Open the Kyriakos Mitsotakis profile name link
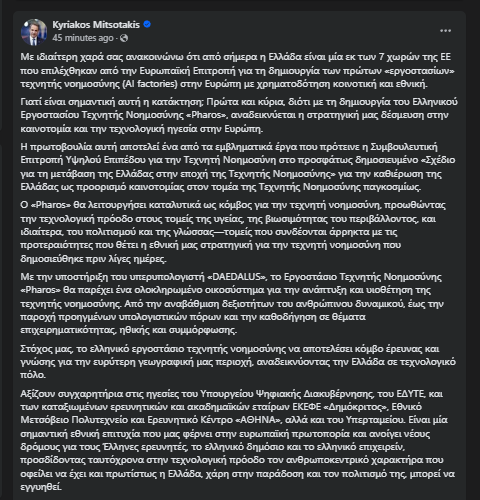Screen dimensions: 480x500 96,25
